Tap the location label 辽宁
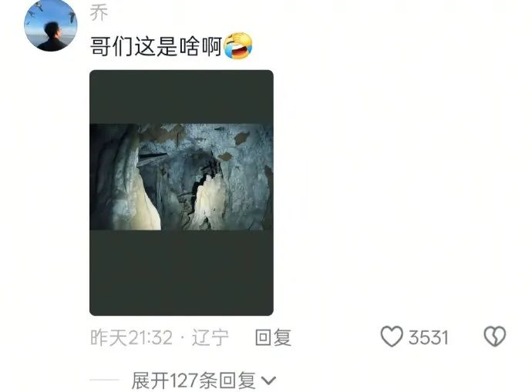The height and width of the screenshot is (392, 532). point(210,338)
